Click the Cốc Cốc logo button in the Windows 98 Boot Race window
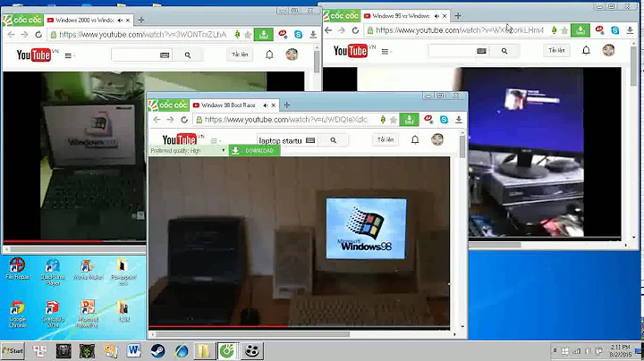The width and height of the screenshot is (644, 361). [169, 105]
